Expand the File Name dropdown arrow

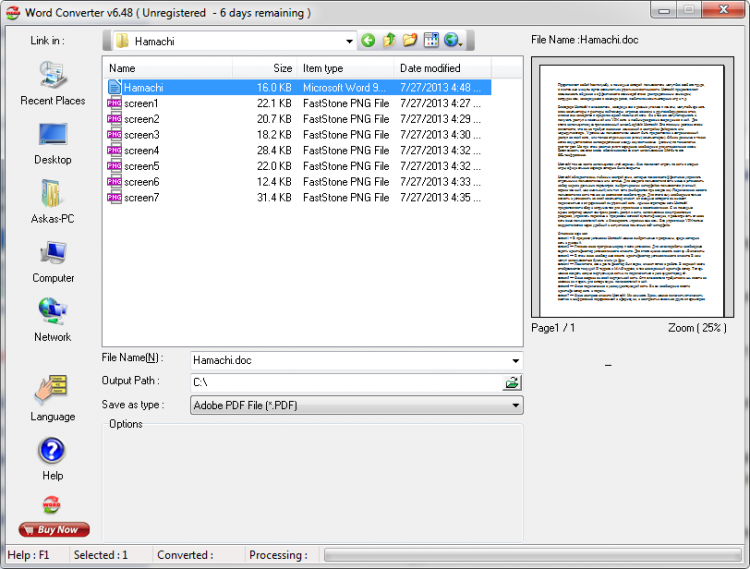pyautogui.click(x=516, y=361)
